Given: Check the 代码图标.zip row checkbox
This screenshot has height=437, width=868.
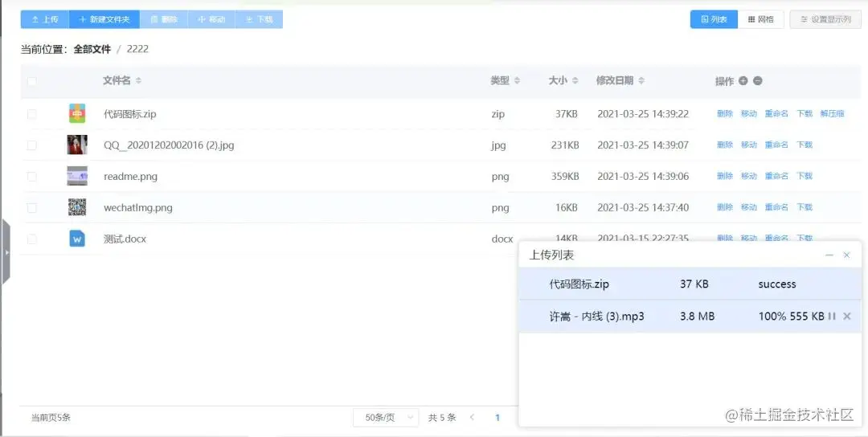Looking at the screenshot, I should tap(32, 114).
